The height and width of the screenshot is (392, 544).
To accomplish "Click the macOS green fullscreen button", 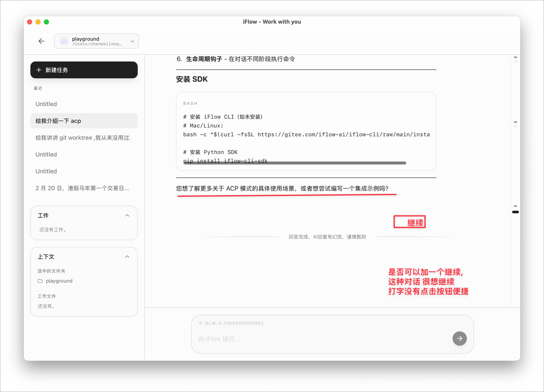I will (46, 22).
